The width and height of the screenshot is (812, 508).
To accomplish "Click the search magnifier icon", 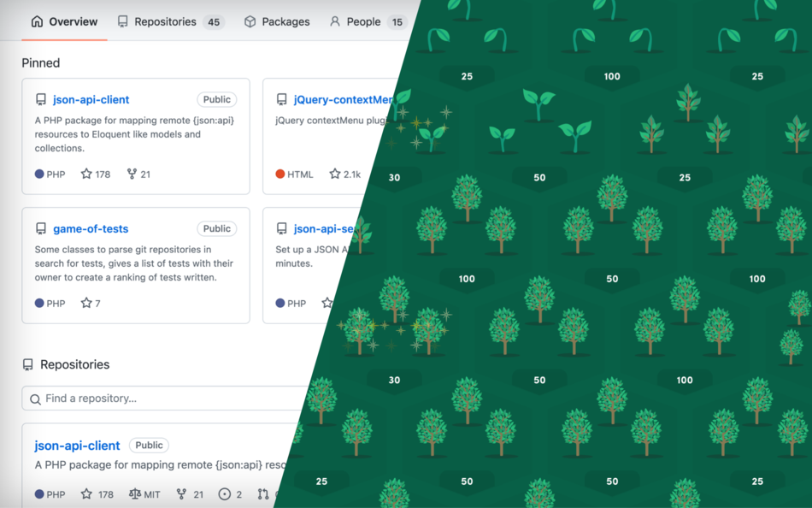I will pyautogui.click(x=35, y=399).
